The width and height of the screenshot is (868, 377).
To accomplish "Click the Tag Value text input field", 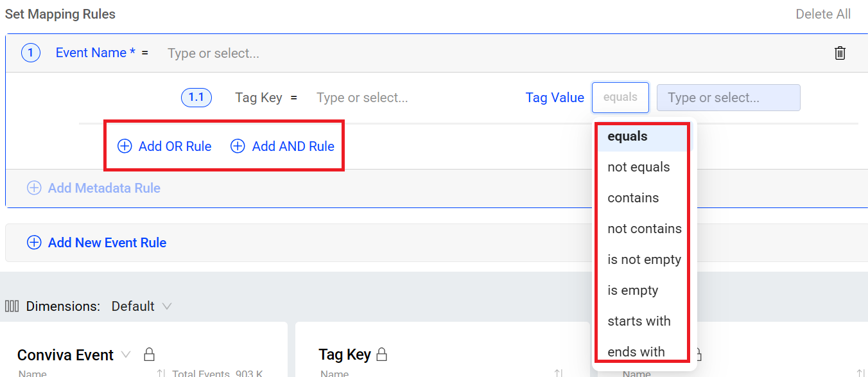I will 728,98.
